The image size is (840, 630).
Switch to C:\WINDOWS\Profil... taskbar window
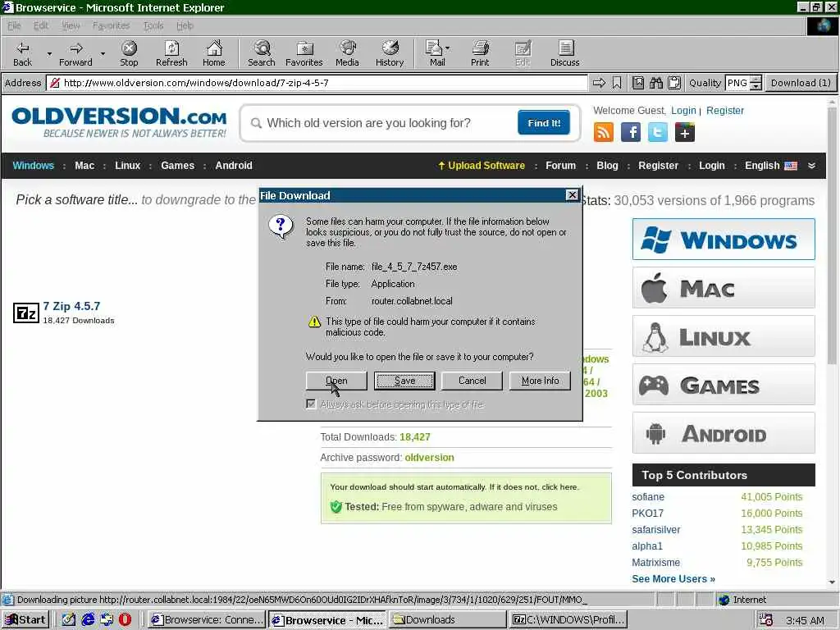pos(568,620)
